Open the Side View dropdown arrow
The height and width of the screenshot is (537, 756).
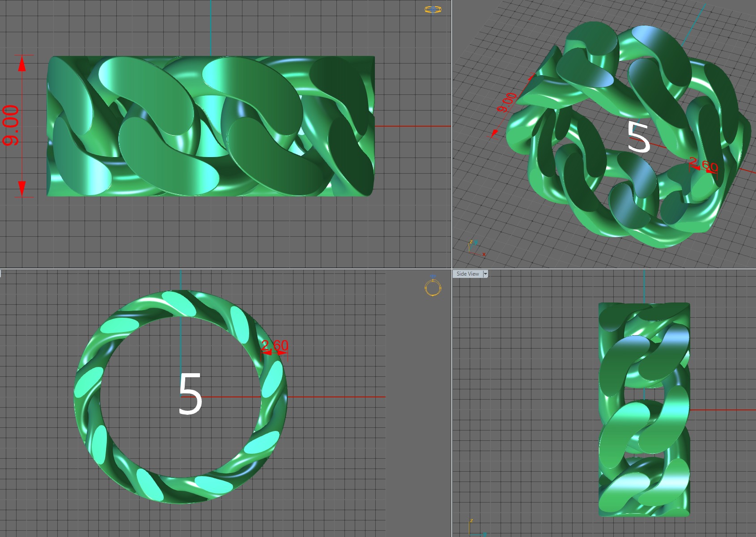[x=485, y=274]
